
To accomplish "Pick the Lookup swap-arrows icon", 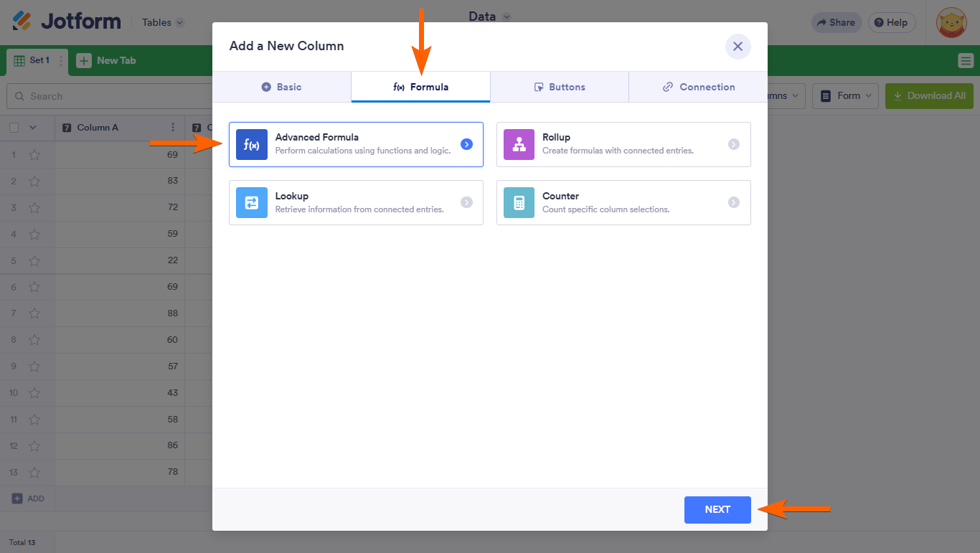I will pyautogui.click(x=251, y=203).
